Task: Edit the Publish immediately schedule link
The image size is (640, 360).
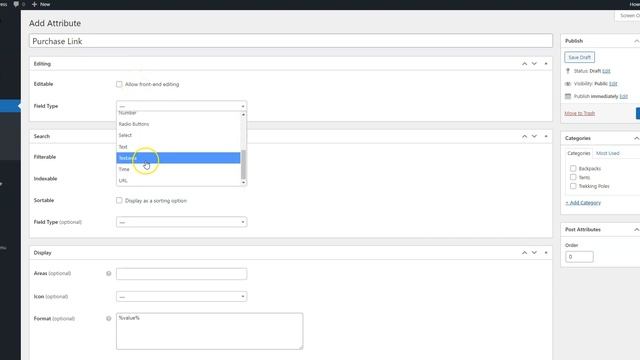Action: pos(624,96)
